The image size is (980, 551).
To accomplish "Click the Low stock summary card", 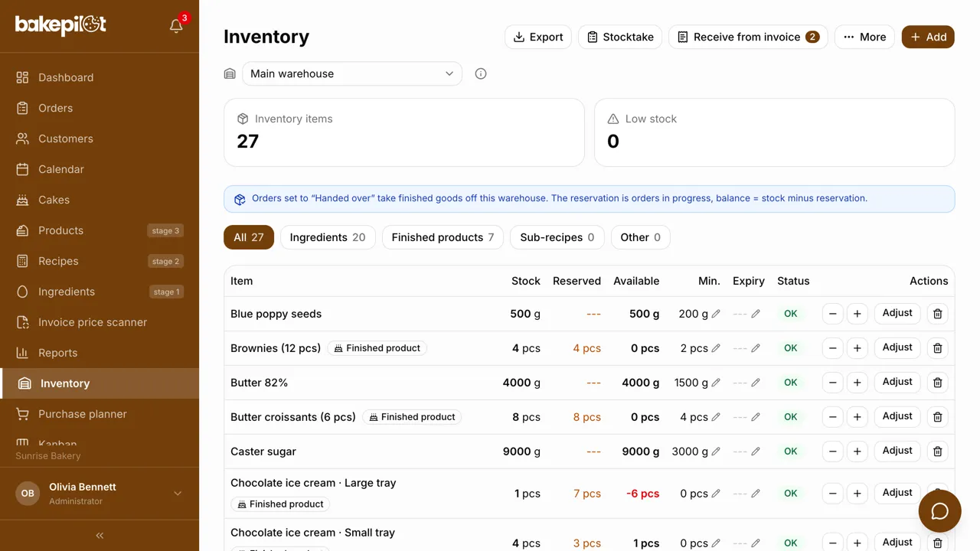I will tap(775, 132).
